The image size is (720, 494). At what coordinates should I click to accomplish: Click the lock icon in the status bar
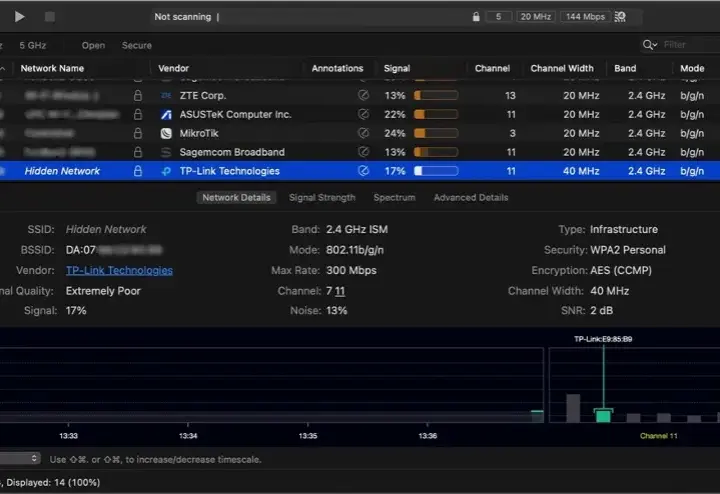[476, 17]
